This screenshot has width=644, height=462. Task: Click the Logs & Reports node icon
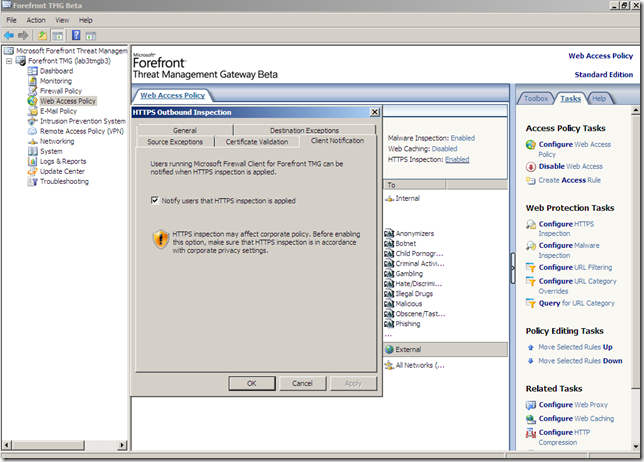[32, 161]
